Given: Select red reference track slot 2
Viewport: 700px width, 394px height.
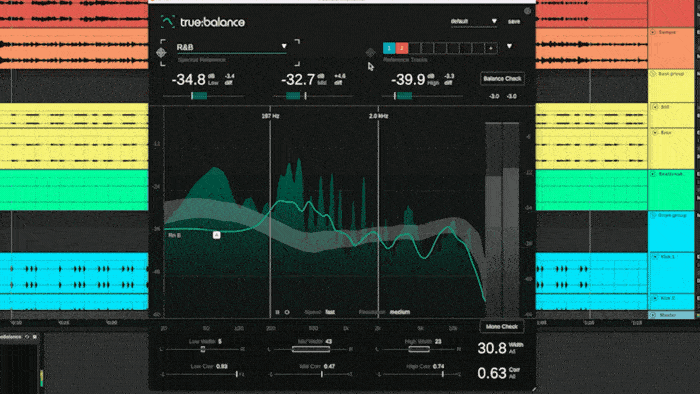Looking at the screenshot, I should (x=402, y=48).
